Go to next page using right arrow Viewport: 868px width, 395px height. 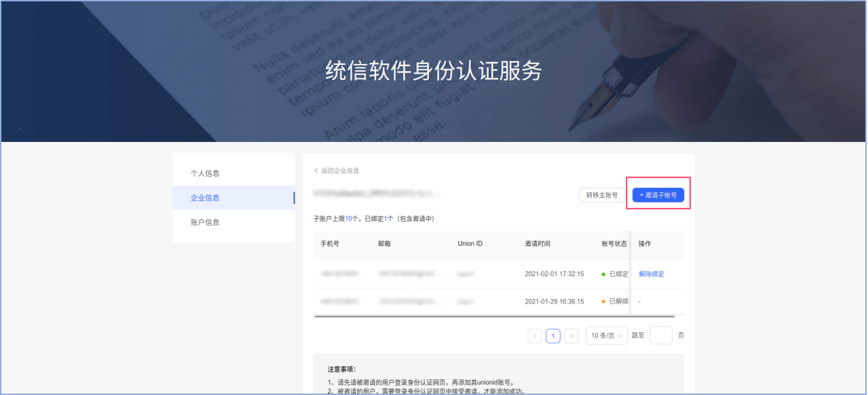(x=571, y=336)
